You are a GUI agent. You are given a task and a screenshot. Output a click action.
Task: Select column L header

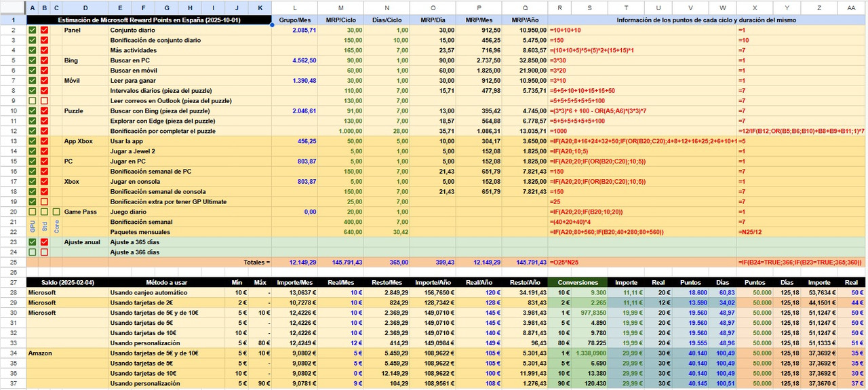(x=295, y=7)
